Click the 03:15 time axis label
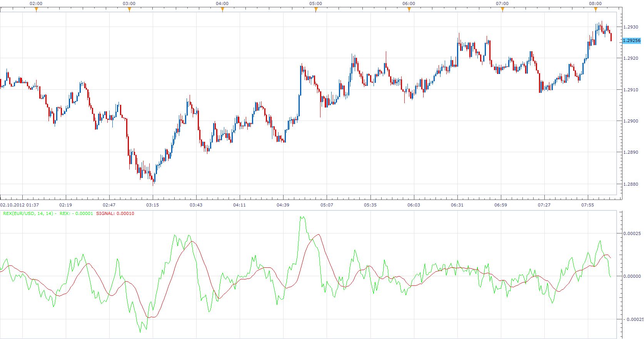This screenshot has height=339, width=644. coord(153,205)
